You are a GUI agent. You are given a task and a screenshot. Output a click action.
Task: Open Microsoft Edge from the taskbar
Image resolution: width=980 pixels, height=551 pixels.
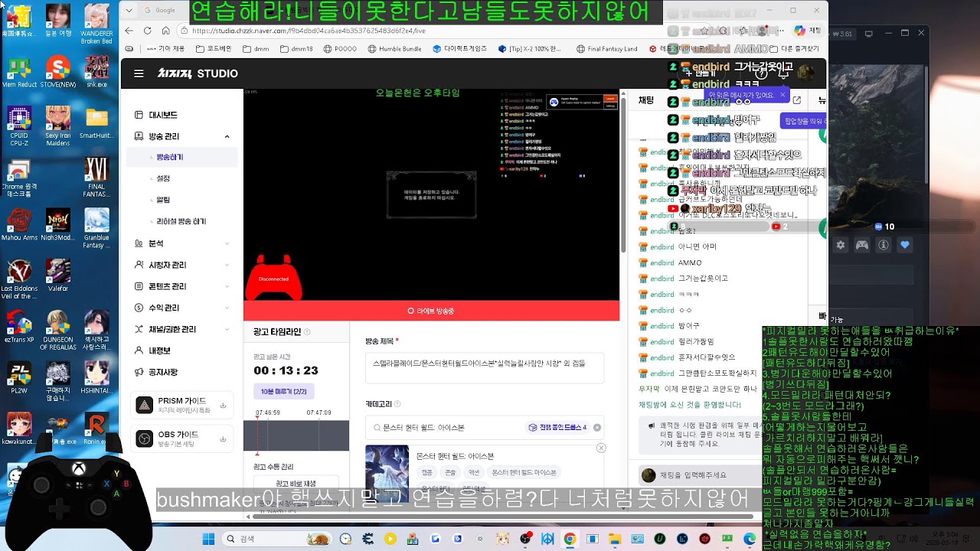tap(750, 539)
